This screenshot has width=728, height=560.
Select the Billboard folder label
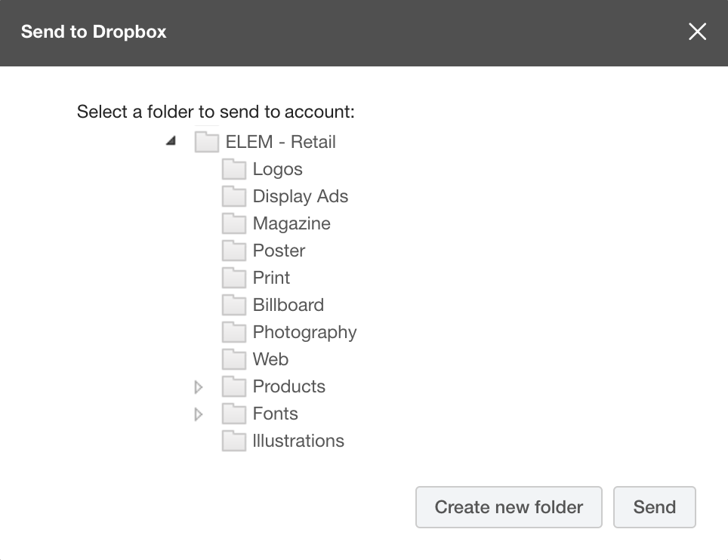pos(288,305)
